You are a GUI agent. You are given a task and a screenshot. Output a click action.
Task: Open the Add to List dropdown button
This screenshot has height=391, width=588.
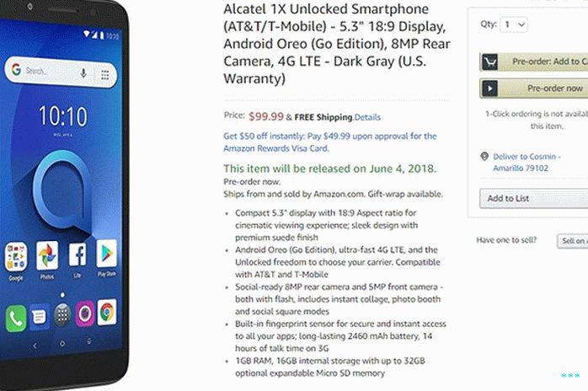tap(534, 199)
